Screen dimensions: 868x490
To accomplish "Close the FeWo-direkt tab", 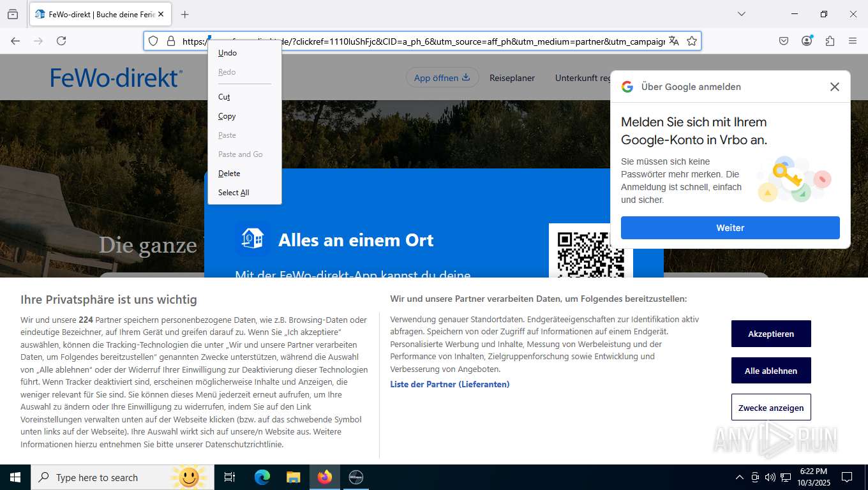I will click(x=161, y=14).
